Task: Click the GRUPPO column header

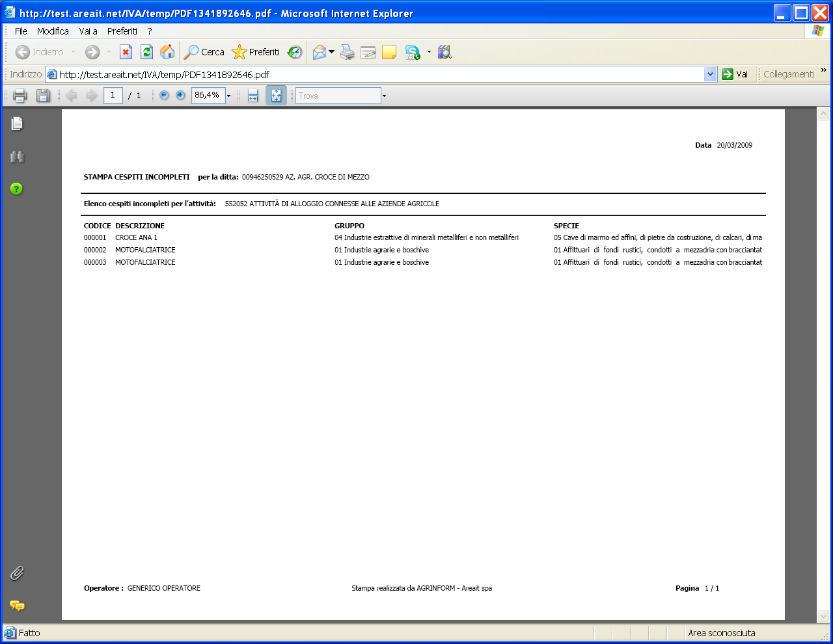Action: pos(349,226)
